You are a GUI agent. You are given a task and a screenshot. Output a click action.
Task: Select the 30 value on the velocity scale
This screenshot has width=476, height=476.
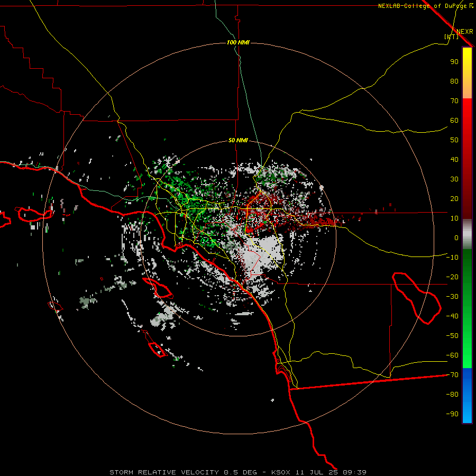tap(454, 179)
